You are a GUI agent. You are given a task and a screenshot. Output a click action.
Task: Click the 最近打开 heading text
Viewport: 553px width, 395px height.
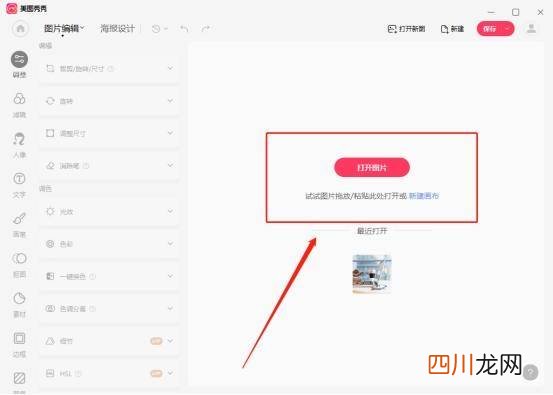tap(372, 231)
